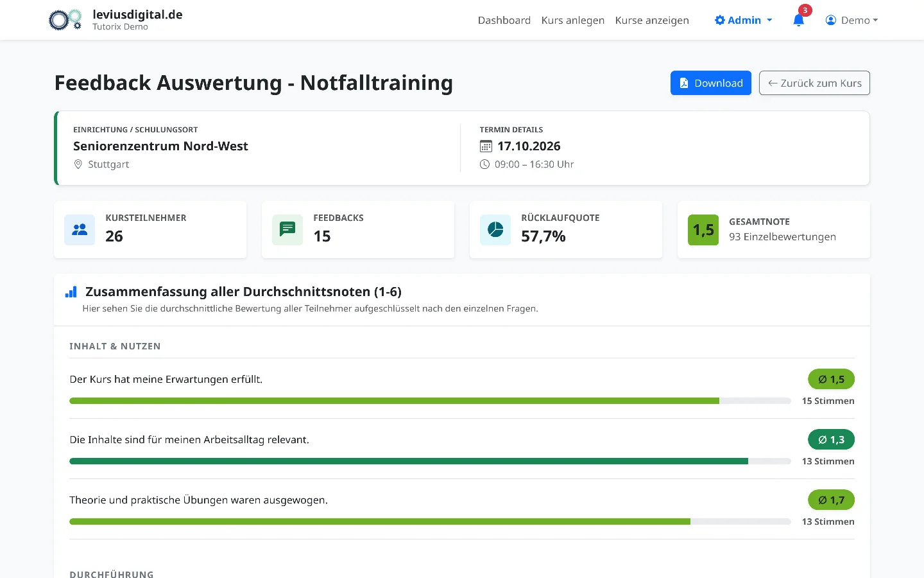The height and width of the screenshot is (578, 924).
Task: Click the Arbeitsalltag relevant progress bar
Action: pos(430,461)
